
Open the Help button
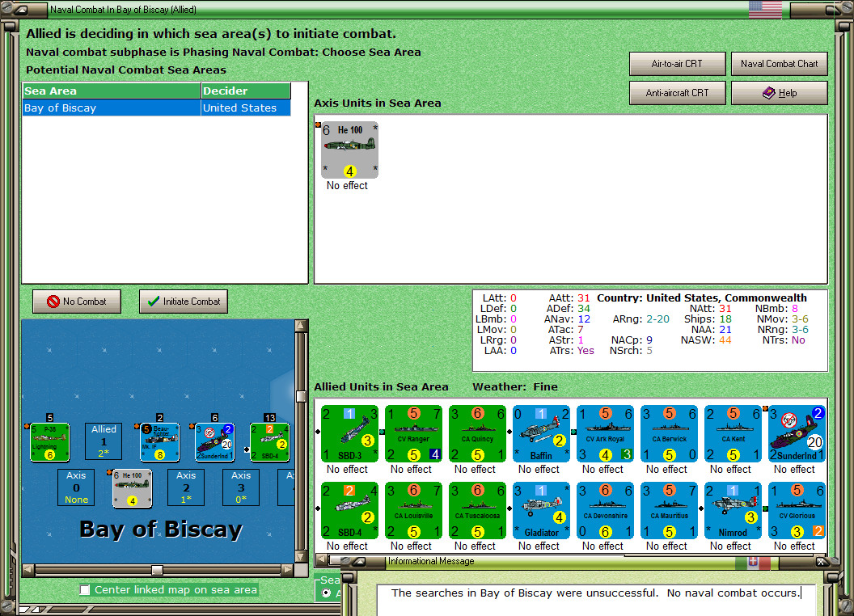click(779, 93)
